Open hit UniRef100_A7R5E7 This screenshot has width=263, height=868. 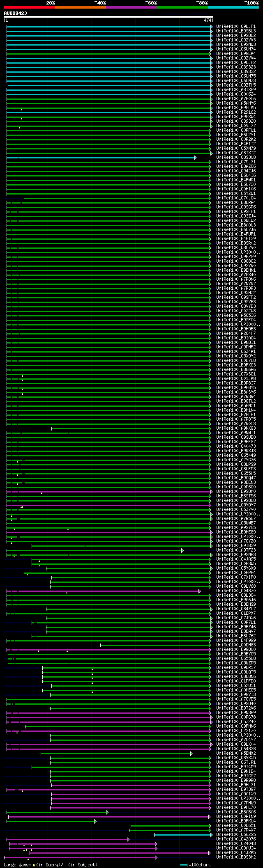[236, 519]
